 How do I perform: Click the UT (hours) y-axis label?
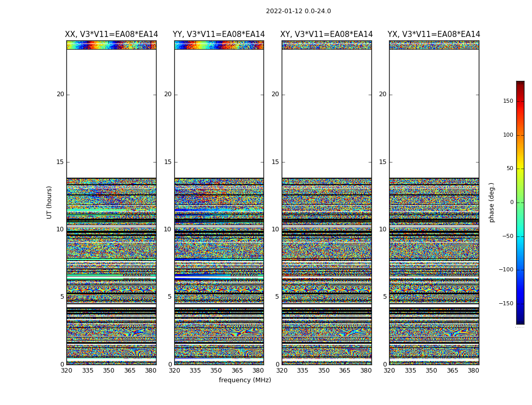[49, 202]
